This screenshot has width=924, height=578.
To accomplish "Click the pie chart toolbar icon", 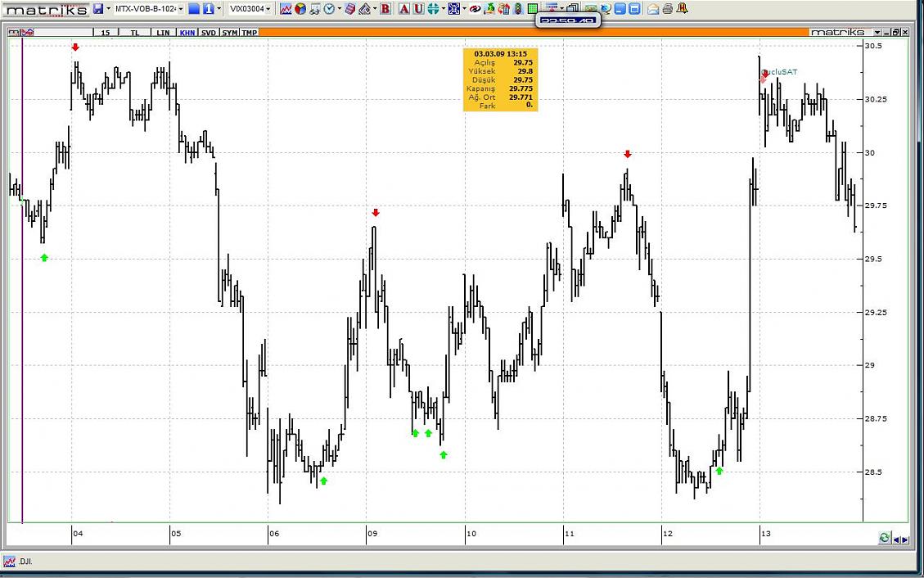I will tap(300, 9).
